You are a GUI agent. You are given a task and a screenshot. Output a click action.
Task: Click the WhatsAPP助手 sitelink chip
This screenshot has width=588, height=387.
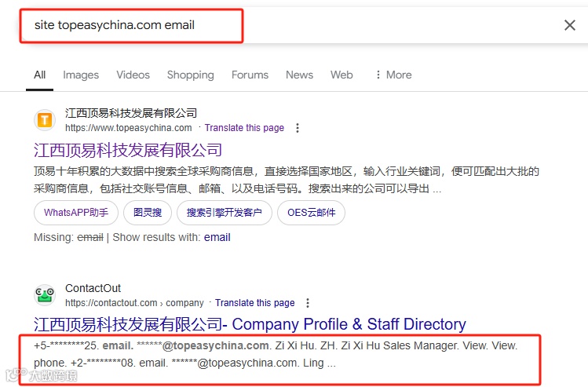click(x=76, y=213)
